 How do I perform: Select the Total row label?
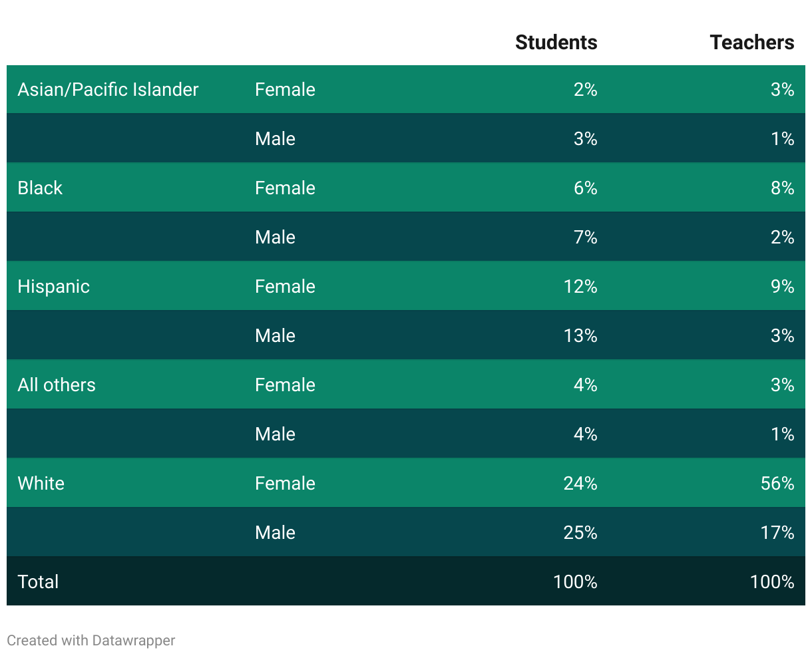pyautogui.click(x=38, y=582)
